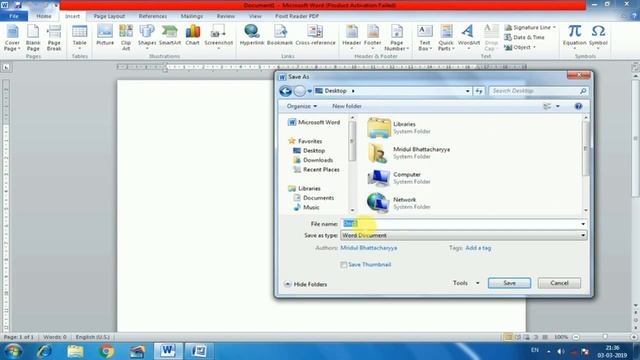The height and width of the screenshot is (360, 640).
Task: Select Documents under Libraries
Action: click(x=313, y=198)
